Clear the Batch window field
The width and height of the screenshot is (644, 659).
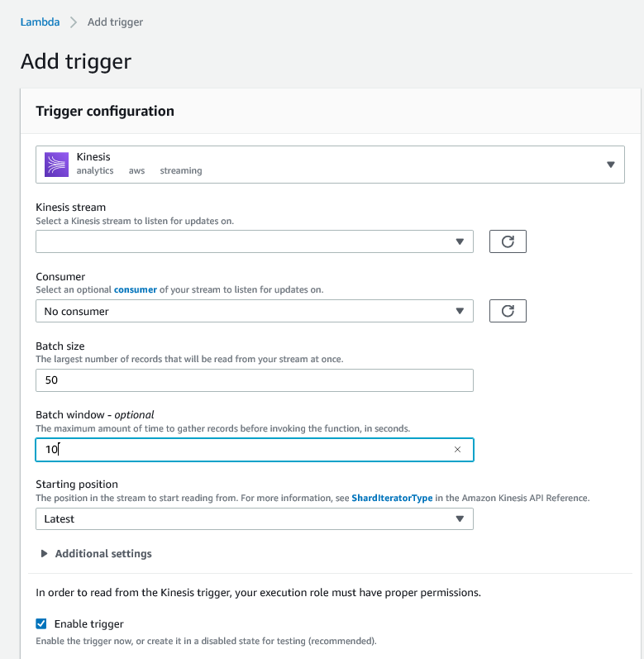point(457,450)
